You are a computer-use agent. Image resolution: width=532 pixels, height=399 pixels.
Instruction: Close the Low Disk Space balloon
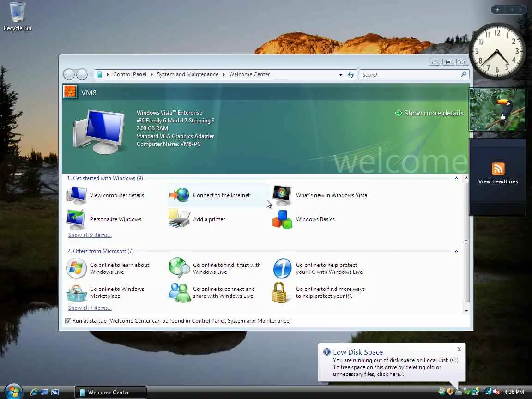click(459, 349)
